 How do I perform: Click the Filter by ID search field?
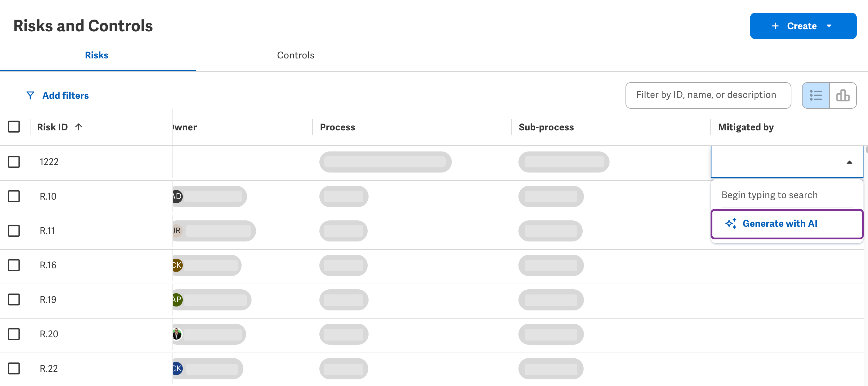[x=708, y=95]
